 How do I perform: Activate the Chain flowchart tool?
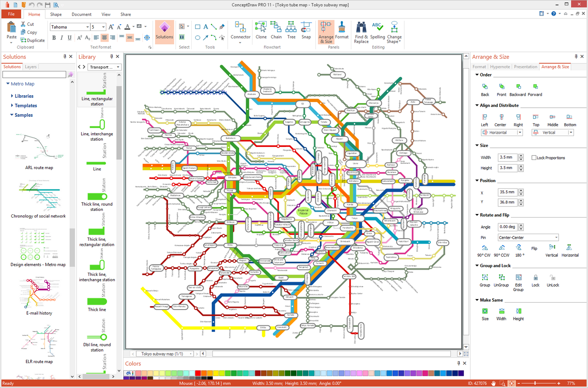tap(276, 31)
